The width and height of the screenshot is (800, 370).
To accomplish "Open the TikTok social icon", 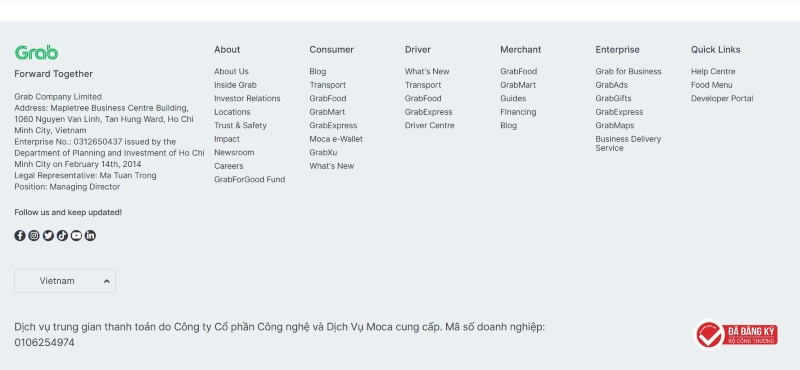I will 62,235.
